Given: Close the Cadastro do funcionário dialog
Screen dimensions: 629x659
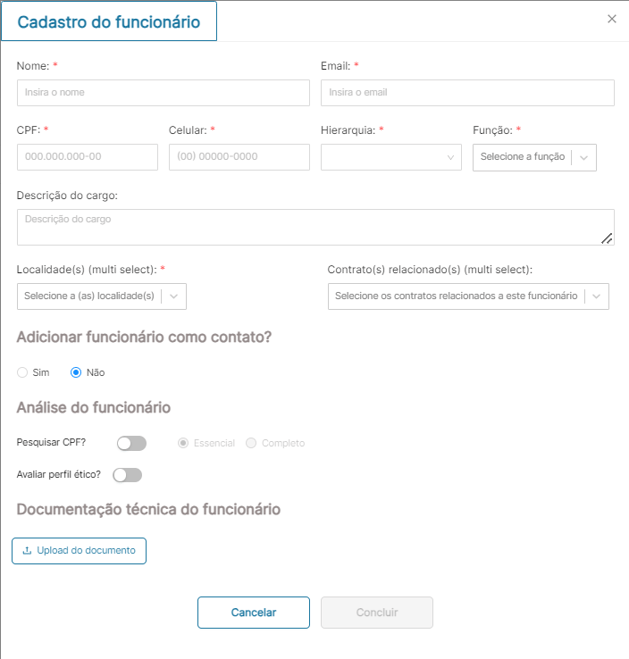Looking at the screenshot, I should coord(612,19).
